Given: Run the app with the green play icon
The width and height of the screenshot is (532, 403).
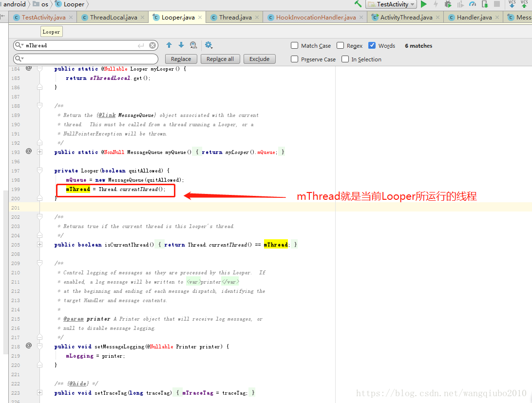Looking at the screenshot, I should (424, 4).
